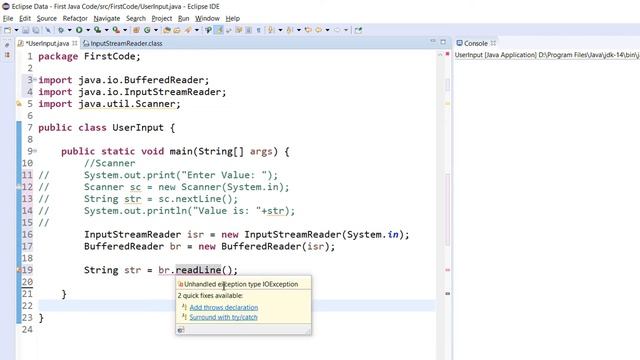Open the New wizard dropdown arrow

(16, 30)
